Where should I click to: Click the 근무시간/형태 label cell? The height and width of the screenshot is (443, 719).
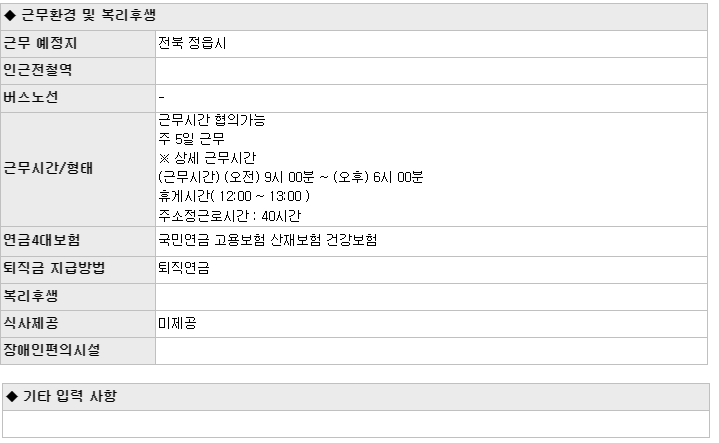tap(78, 169)
